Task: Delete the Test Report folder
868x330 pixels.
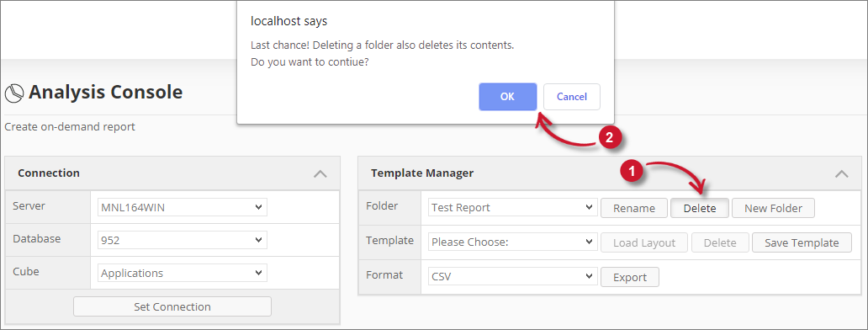Action: [x=699, y=208]
